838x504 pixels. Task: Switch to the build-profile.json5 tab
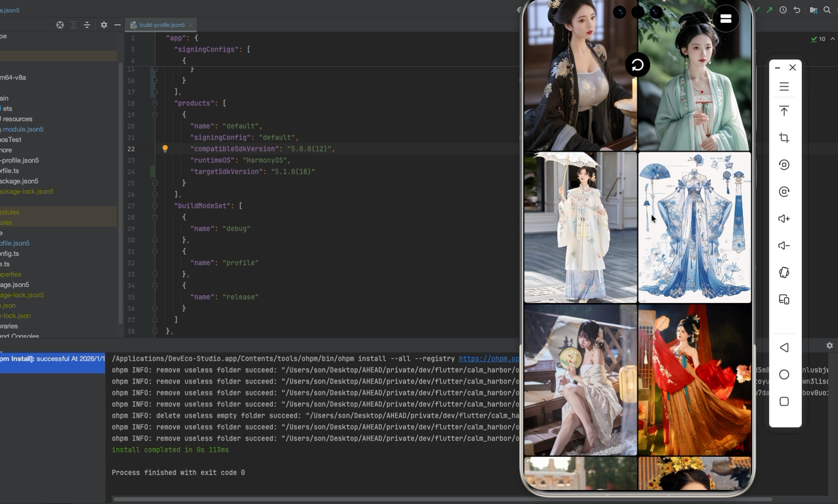[x=161, y=25]
